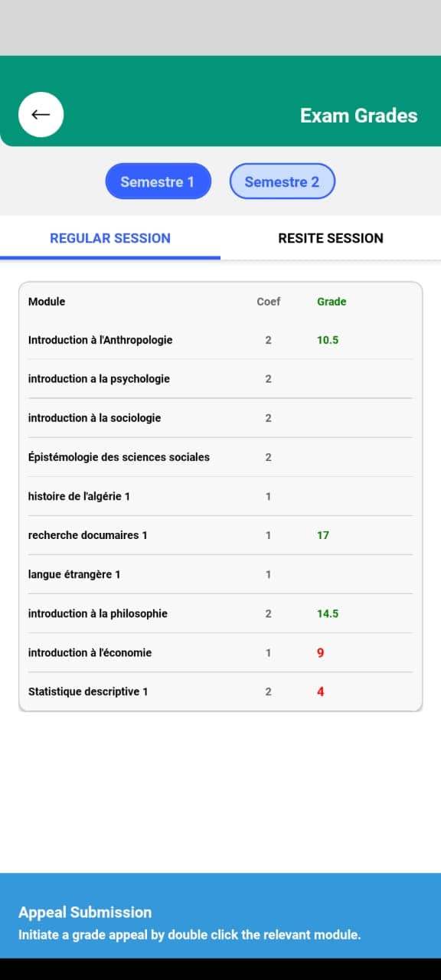Tap the back arrow icon
Screen dimensions: 441x980
coord(41,115)
